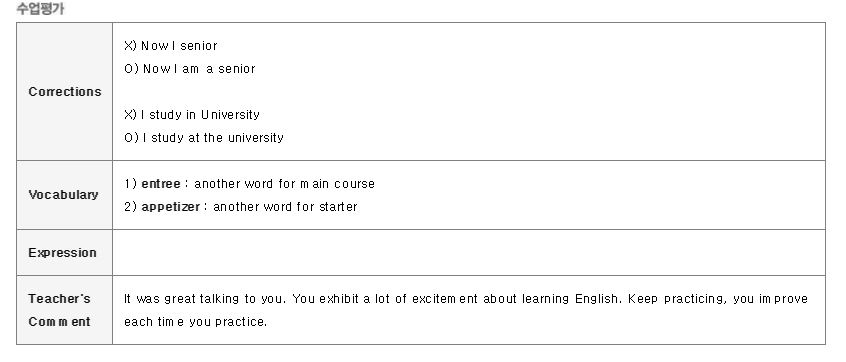Click the 'I study in University' line
This screenshot has height=362, width=846.
point(200,115)
